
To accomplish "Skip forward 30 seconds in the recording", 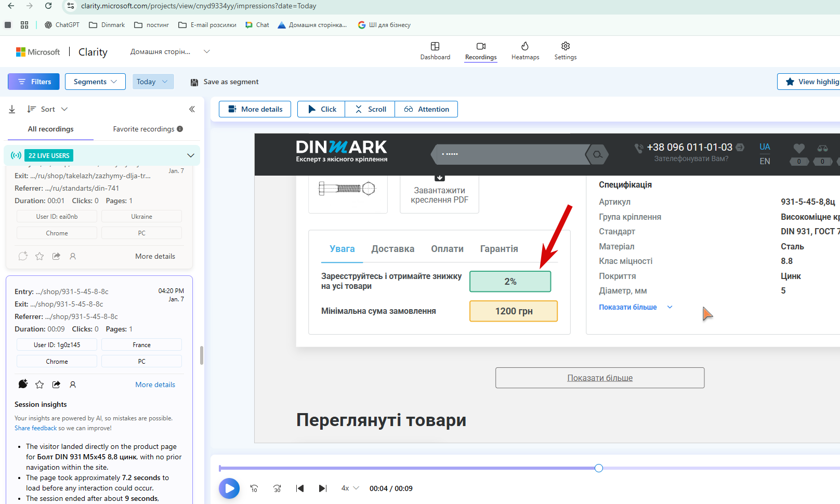I will pyautogui.click(x=277, y=488).
